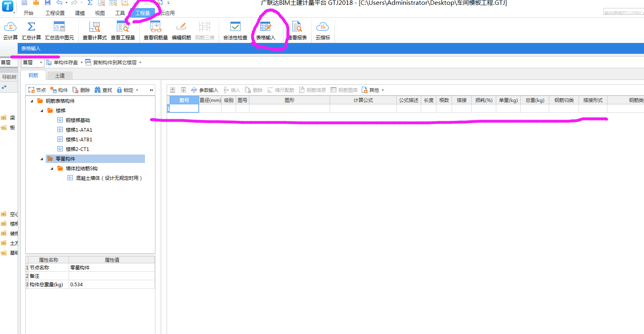This screenshot has height=334, width=644.
Task: Switch to the 工具 ribbon tab
Action: [120, 13]
